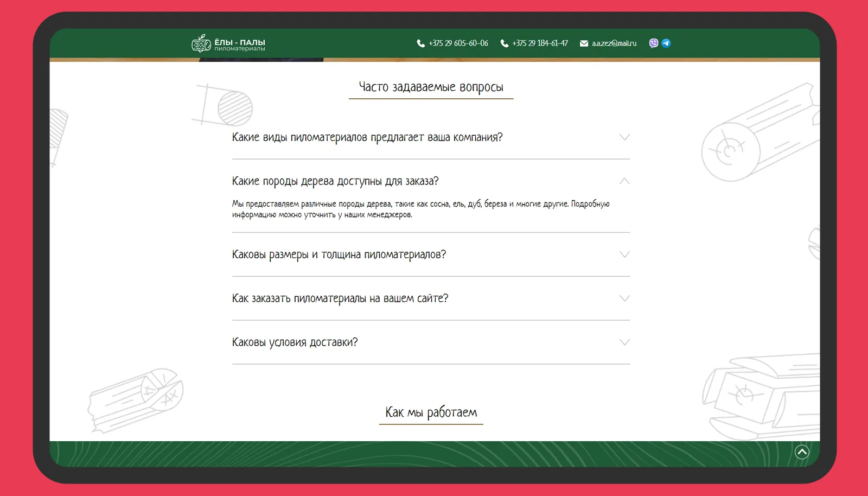Click the answer text about сосна, ель, дуб
Screen dimensions: 868x496
[x=421, y=209]
